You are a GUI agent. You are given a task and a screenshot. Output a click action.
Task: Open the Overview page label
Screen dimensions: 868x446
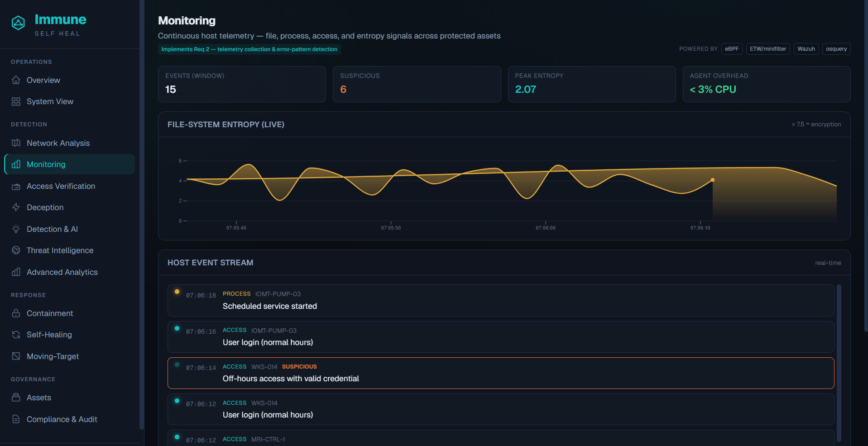[43, 80]
